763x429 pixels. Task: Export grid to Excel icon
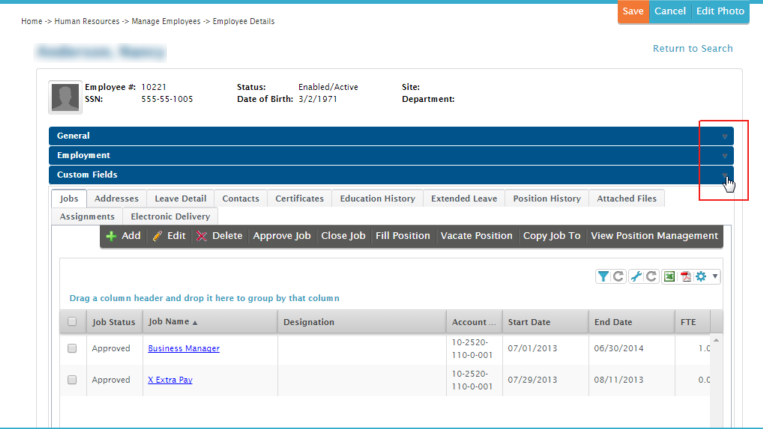pos(670,276)
